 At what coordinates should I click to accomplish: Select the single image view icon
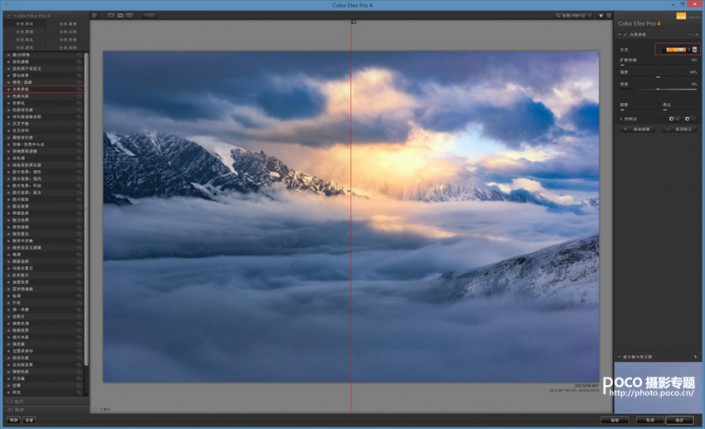coord(110,16)
